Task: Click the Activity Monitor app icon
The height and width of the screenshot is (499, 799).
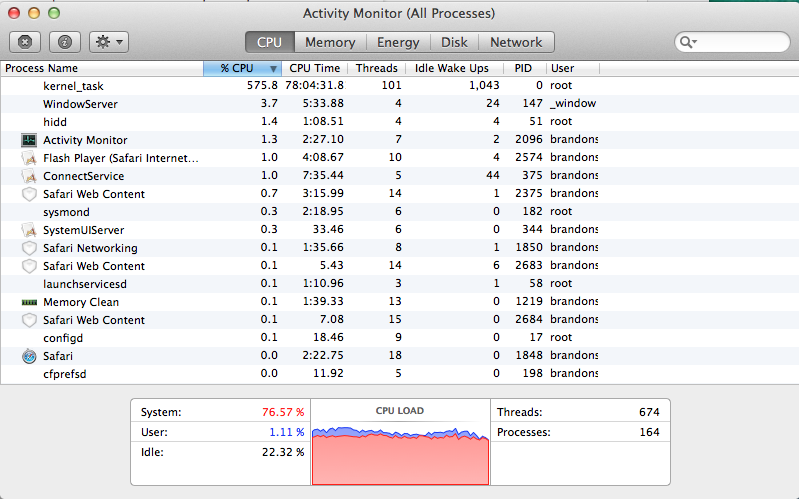Action: click(x=29, y=140)
